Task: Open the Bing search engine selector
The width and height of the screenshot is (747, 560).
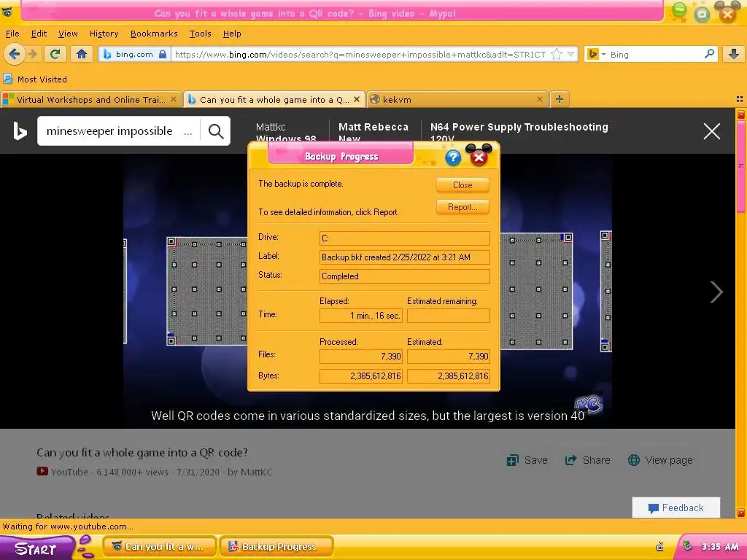Action: coord(596,54)
